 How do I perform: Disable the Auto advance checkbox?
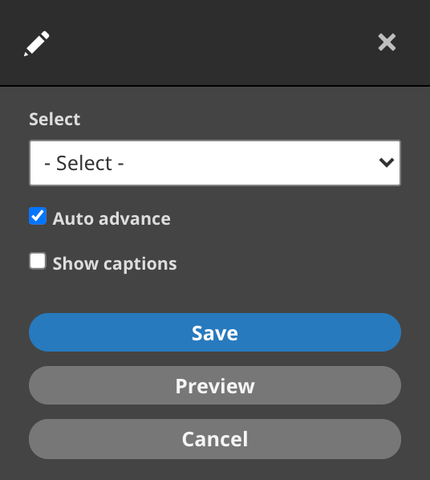pyautogui.click(x=38, y=216)
